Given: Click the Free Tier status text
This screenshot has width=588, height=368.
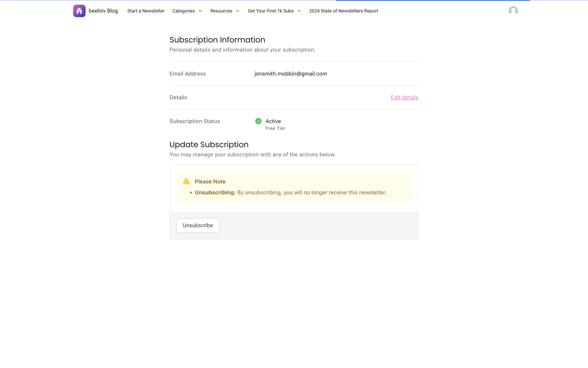Looking at the screenshot, I should click(275, 128).
